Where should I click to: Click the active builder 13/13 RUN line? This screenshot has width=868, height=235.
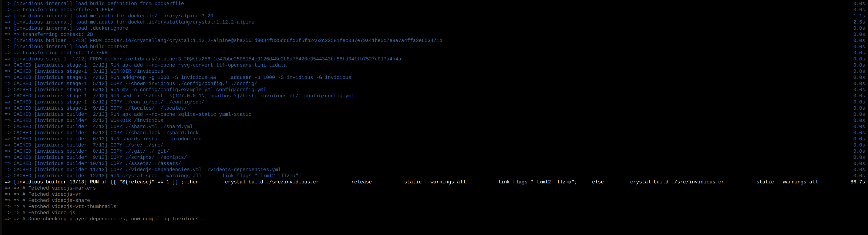click(x=411, y=182)
